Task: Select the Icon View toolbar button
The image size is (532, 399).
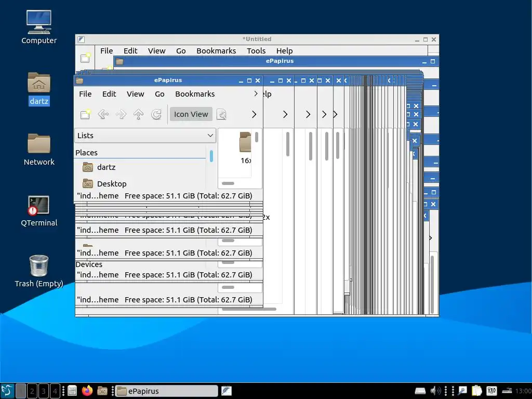Action: (x=191, y=114)
